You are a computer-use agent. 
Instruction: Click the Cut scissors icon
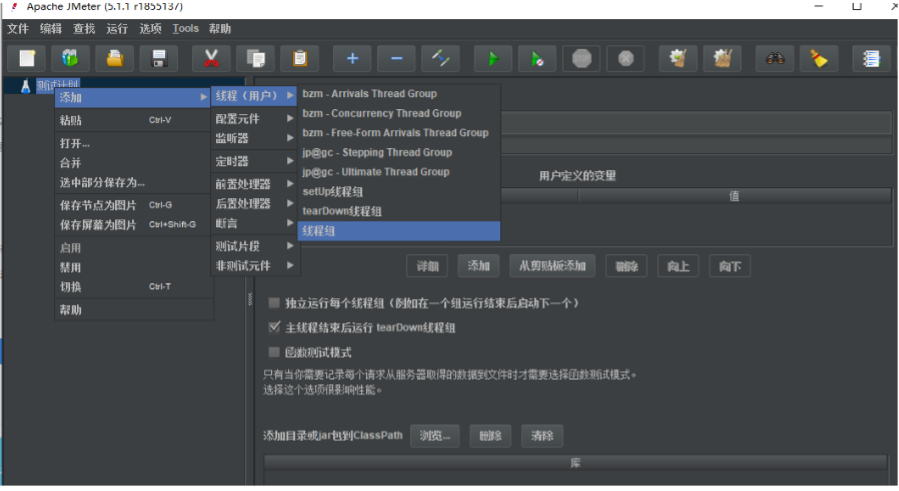click(x=211, y=59)
